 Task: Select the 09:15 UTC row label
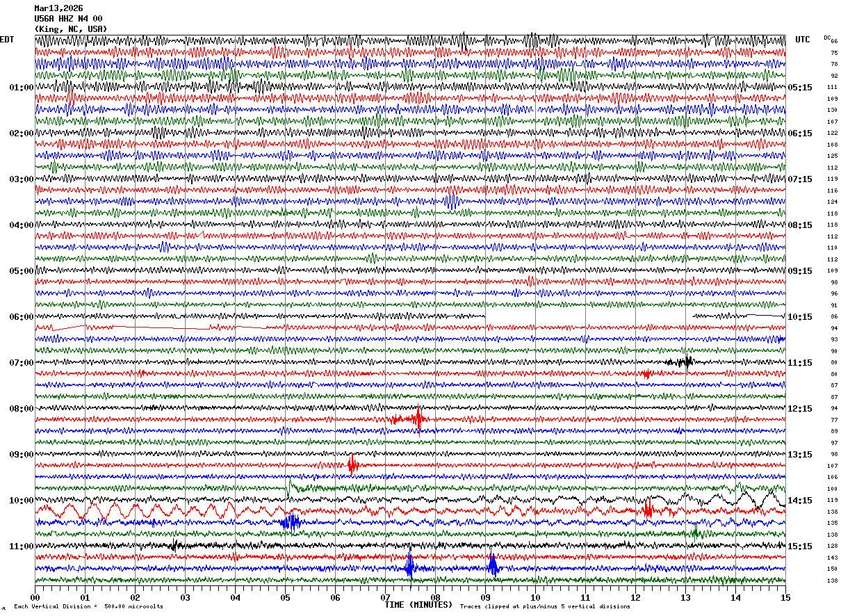click(800, 271)
